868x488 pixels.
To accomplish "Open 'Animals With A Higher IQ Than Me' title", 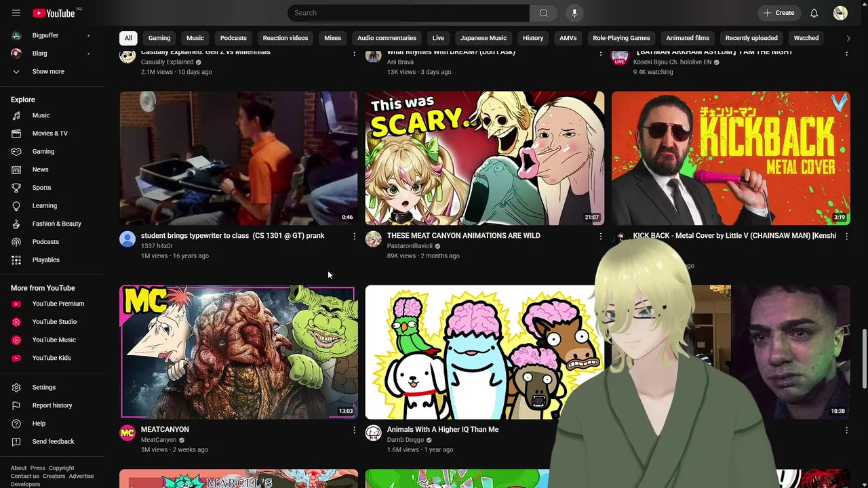I will click(443, 429).
